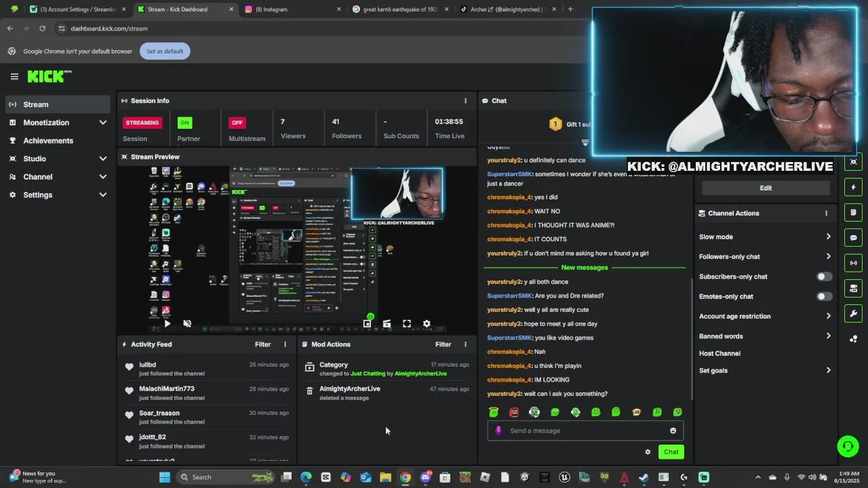Expand Settings sidebar section
Viewport: 868px width, 488px height.
58,195
